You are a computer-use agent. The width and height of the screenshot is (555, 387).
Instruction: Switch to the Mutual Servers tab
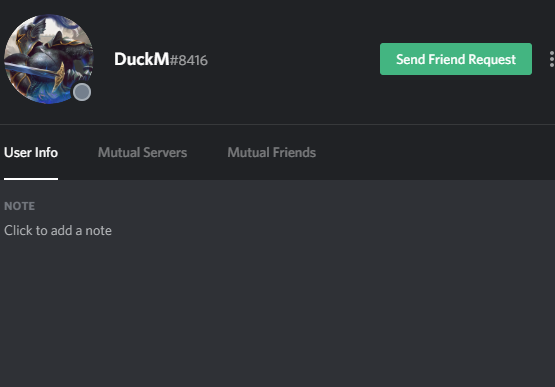pyautogui.click(x=142, y=153)
